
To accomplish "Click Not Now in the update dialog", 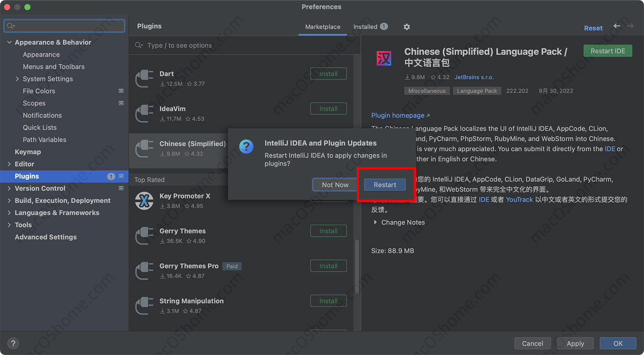I will tap(335, 185).
